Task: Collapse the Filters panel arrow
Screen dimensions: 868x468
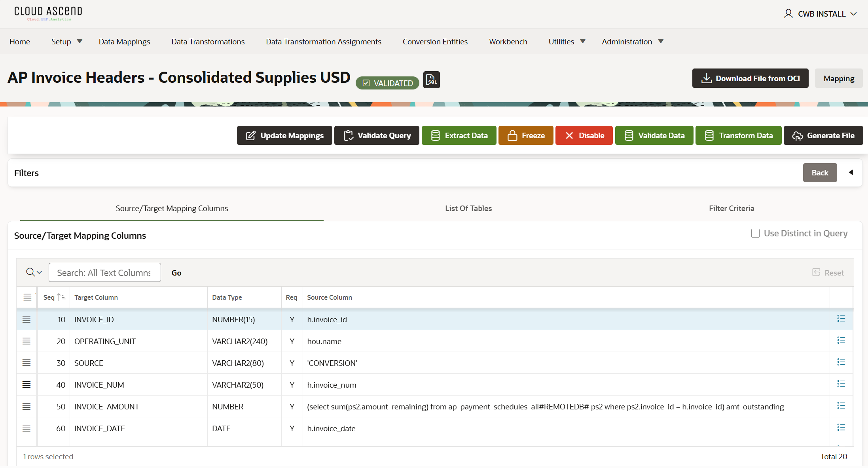Action: point(851,173)
